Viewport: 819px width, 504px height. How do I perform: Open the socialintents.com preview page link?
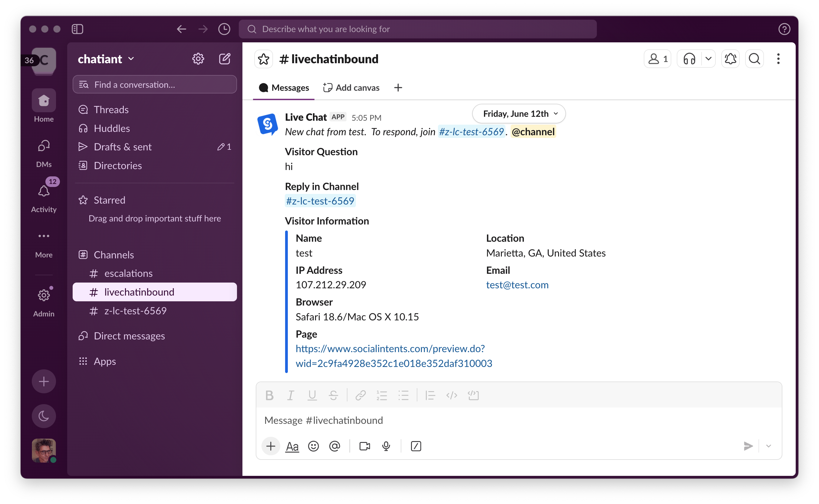click(394, 356)
